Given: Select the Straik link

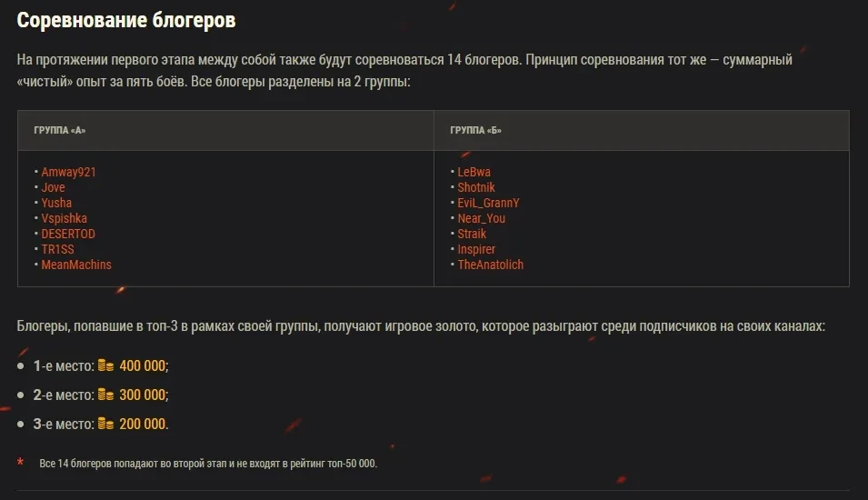Looking at the screenshot, I should (472, 234).
